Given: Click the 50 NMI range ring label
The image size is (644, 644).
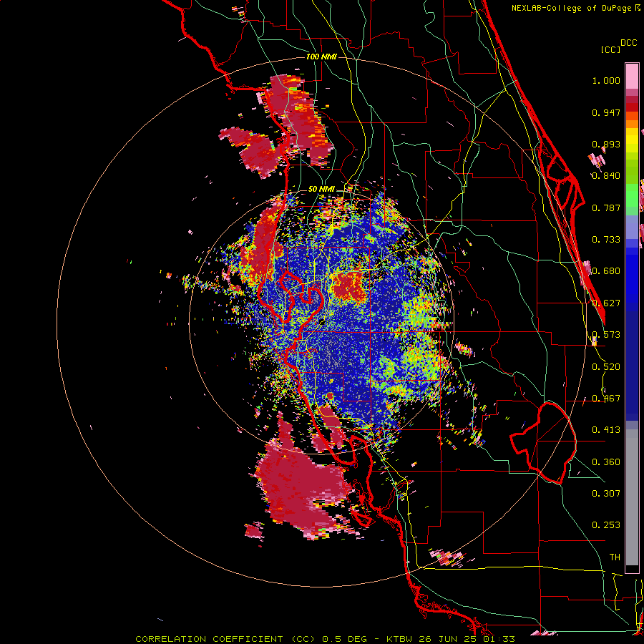Looking at the screenshot, I should coord(321,190).
